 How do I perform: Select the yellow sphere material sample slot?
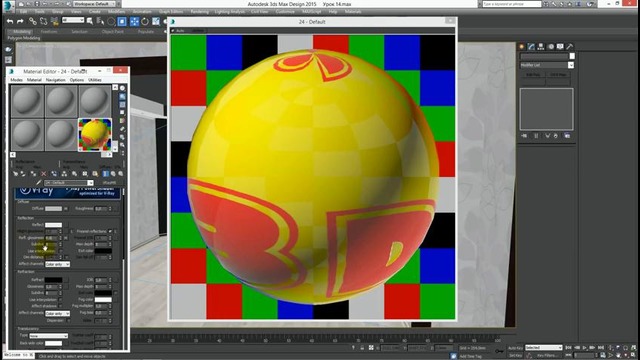95,134
